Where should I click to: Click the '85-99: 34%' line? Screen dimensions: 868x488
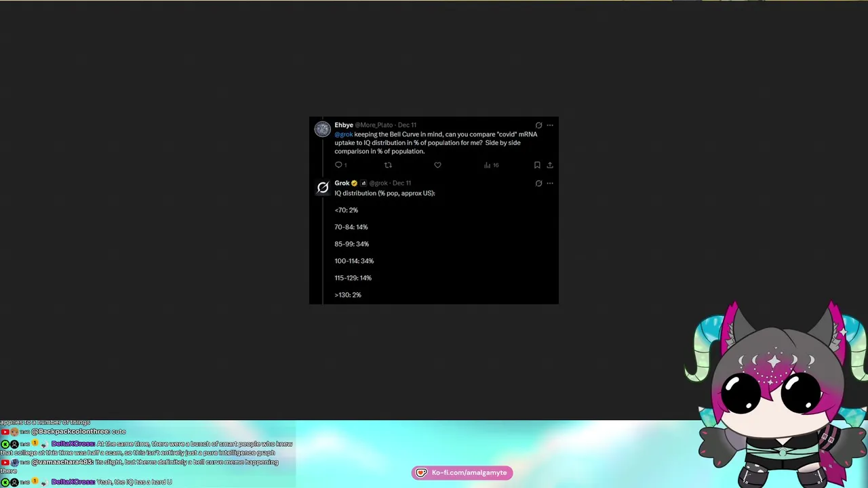pos(351,244)
